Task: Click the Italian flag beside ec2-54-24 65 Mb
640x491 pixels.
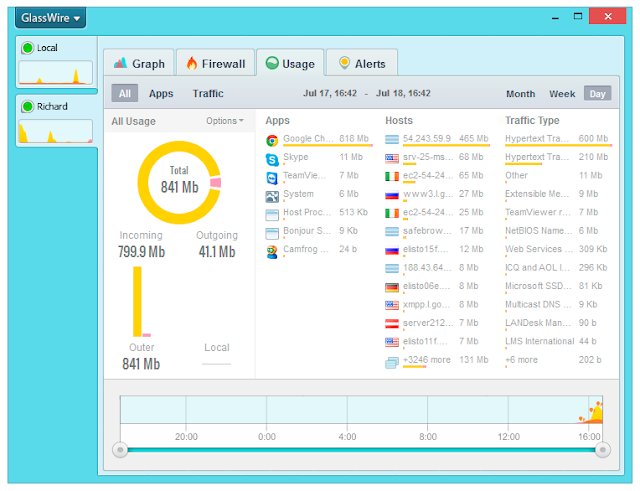Action: coord(392,176)
